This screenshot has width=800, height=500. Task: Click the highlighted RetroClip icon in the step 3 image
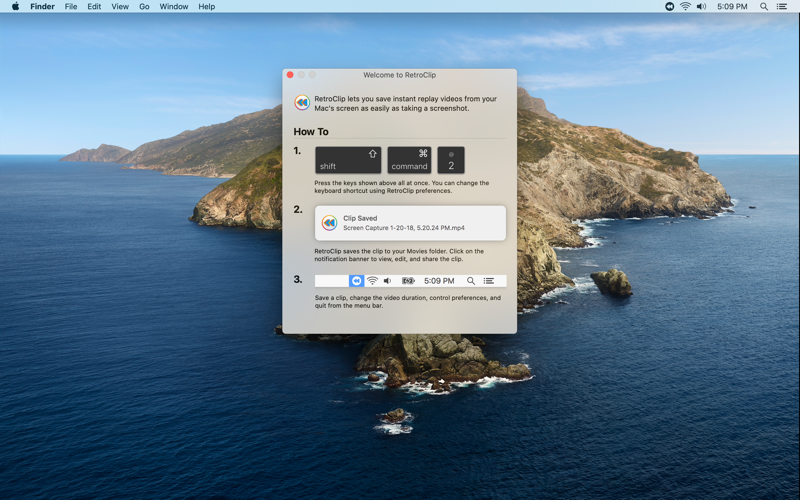(356, 281)
